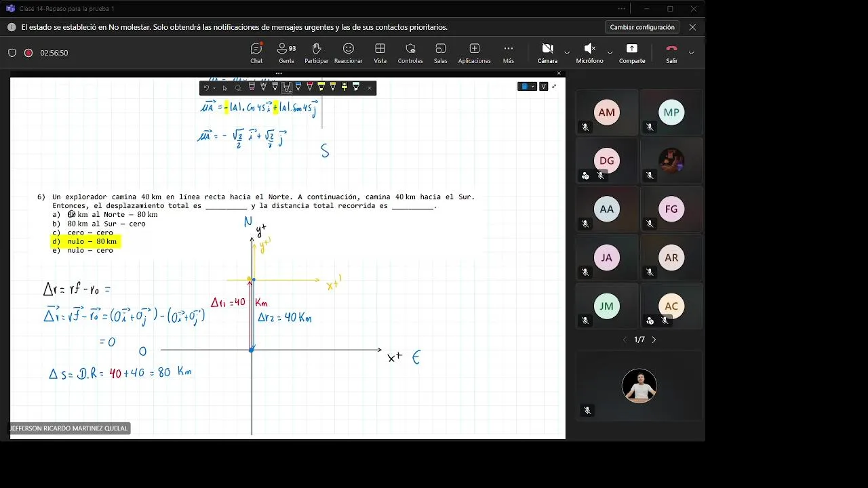Open the meeting Chat panel
868x488 pixels.
pyautogui.click(x=256, y=53)
